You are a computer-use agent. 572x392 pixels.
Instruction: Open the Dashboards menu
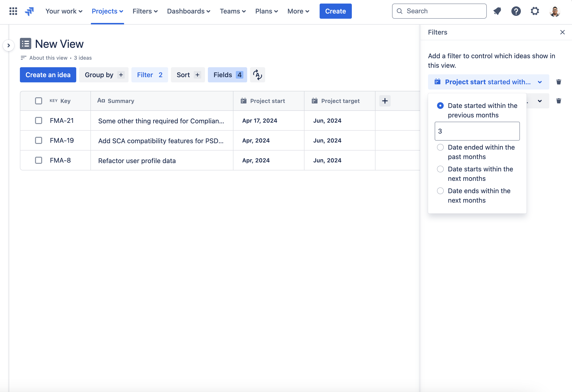pos(188,11)
